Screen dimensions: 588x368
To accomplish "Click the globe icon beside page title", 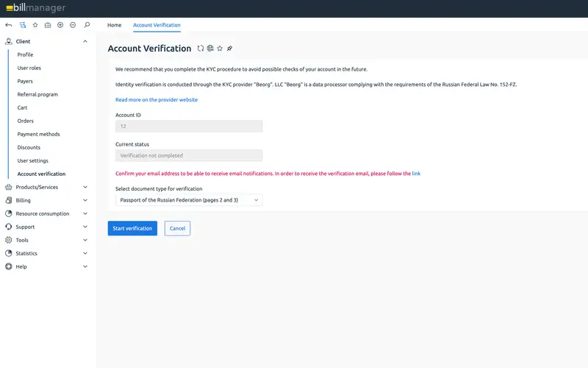I will point(210,49).
